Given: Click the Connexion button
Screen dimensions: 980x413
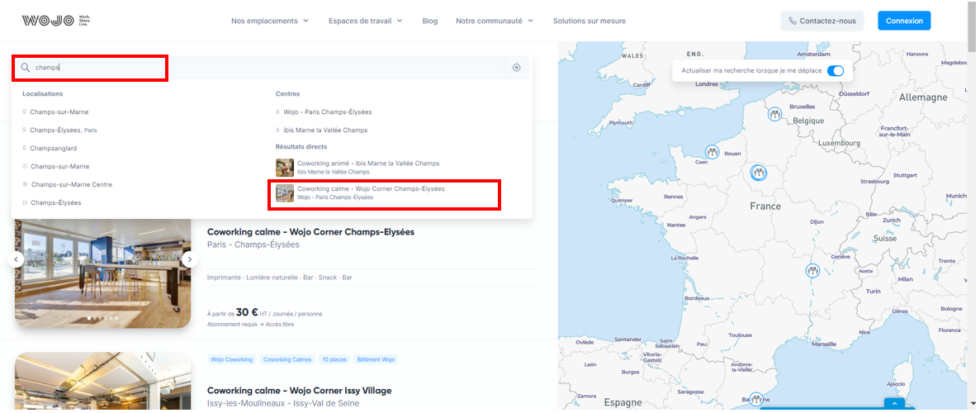Looking at the screenshot, I should (x=904, y=21).
